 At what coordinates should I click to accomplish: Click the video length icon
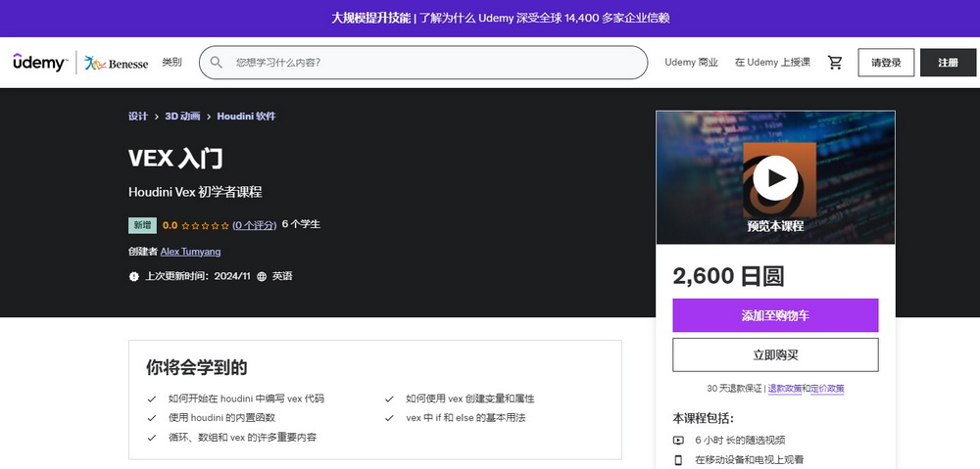coord(678,440)
